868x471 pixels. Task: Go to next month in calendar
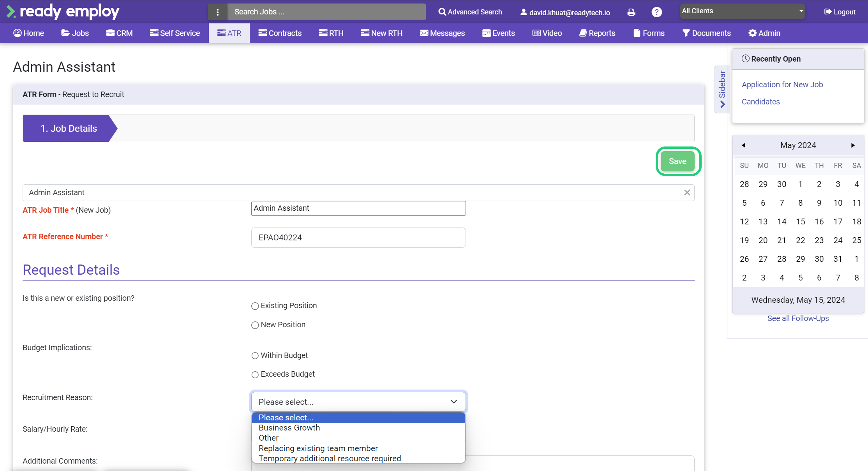click(x=853, y=145)
